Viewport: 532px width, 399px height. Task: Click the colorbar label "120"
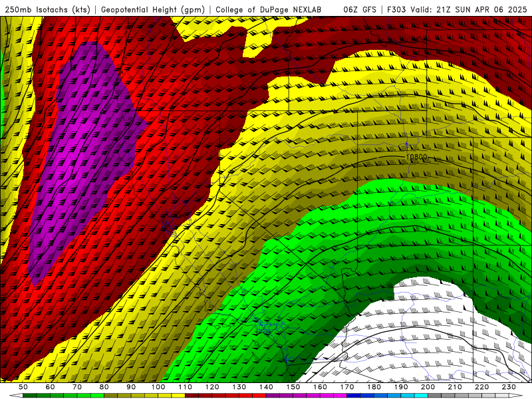tap(212, 387)
